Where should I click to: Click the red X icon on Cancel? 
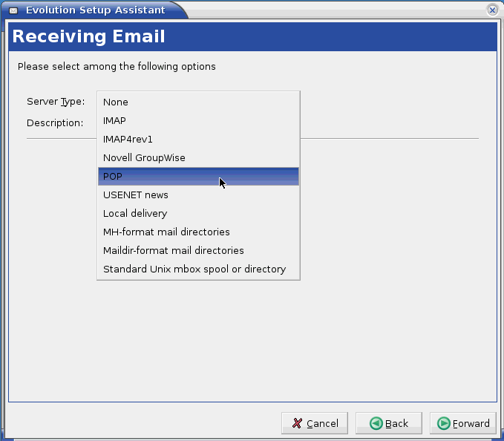tap(298, 423)
